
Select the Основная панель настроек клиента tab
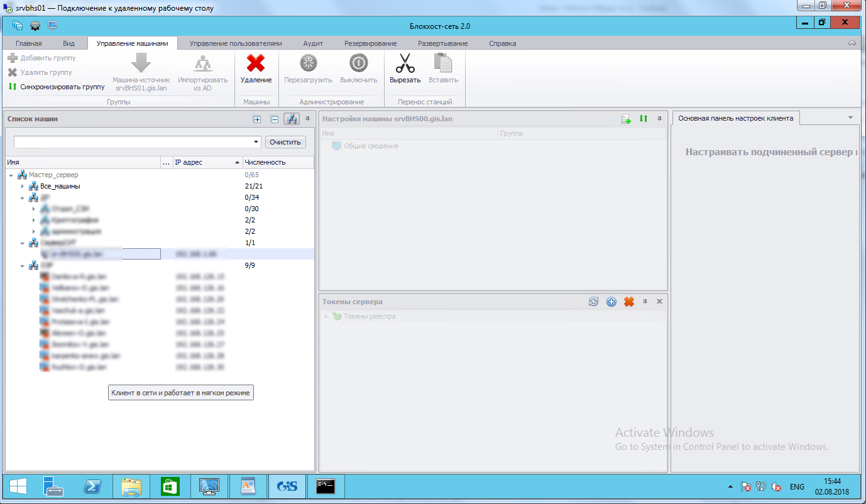coord(736,118)
